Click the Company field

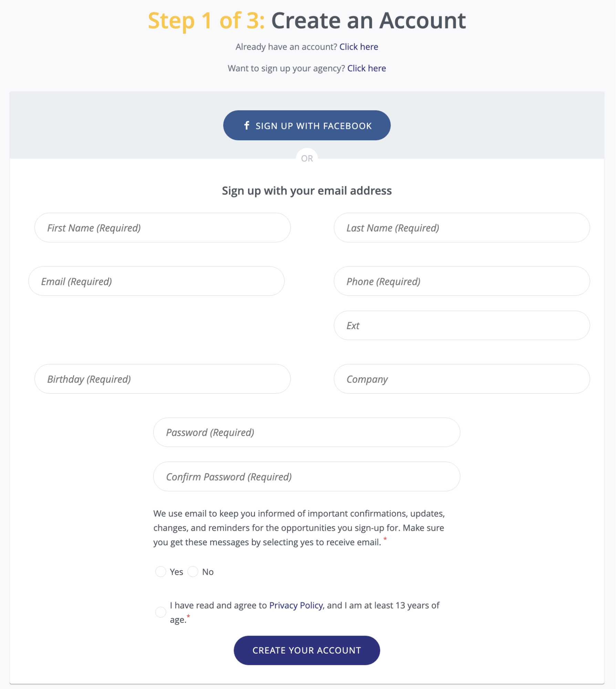click(462, 379)
